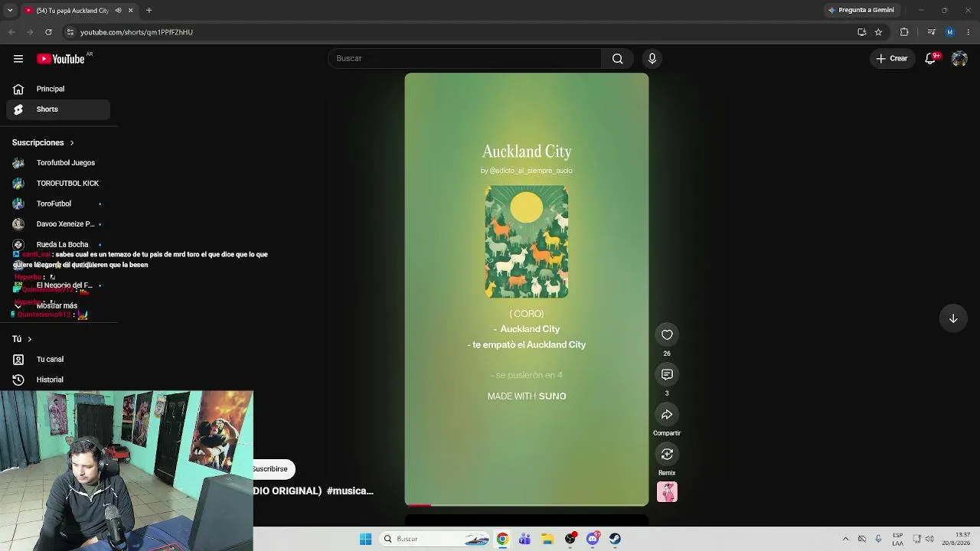Open the Windows Start menu
980x551 pixels.
pyautogui.click(x=366, y=539)
